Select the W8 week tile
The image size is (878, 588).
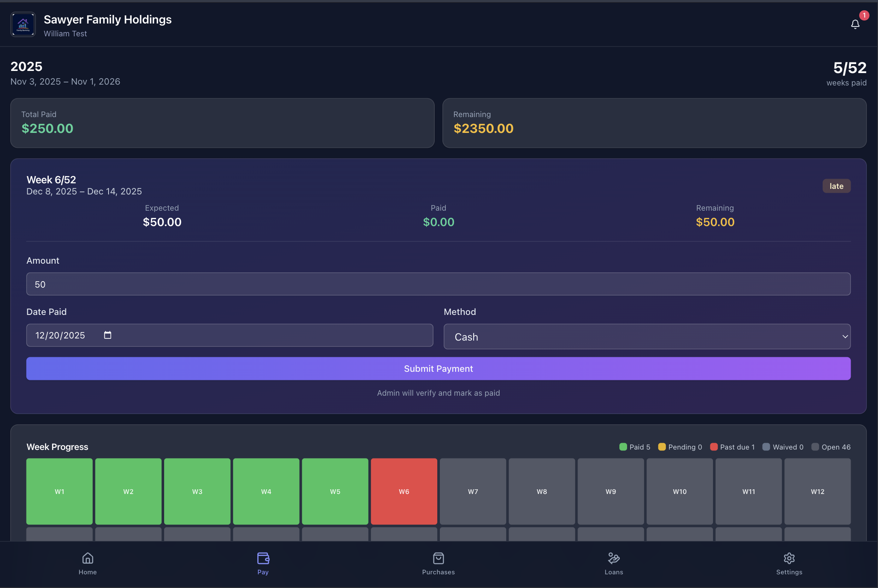click(x=542, y=491)
